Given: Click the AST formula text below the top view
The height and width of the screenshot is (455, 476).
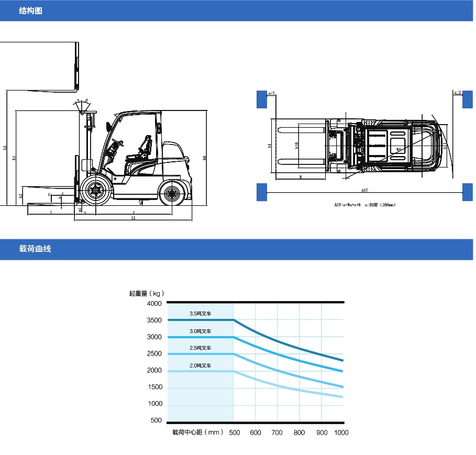Looking at the screenshot, I should [x=365, y=205].
